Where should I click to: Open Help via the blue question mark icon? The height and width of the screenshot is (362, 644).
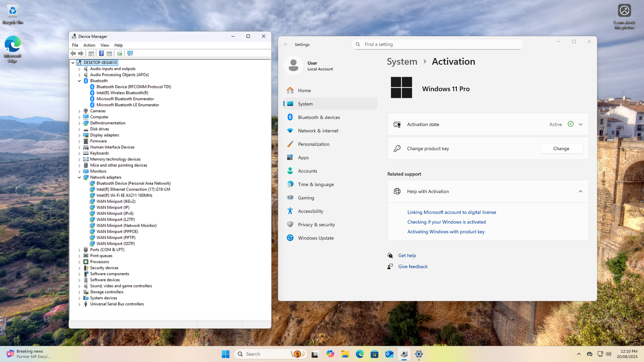tap(101, 53)
